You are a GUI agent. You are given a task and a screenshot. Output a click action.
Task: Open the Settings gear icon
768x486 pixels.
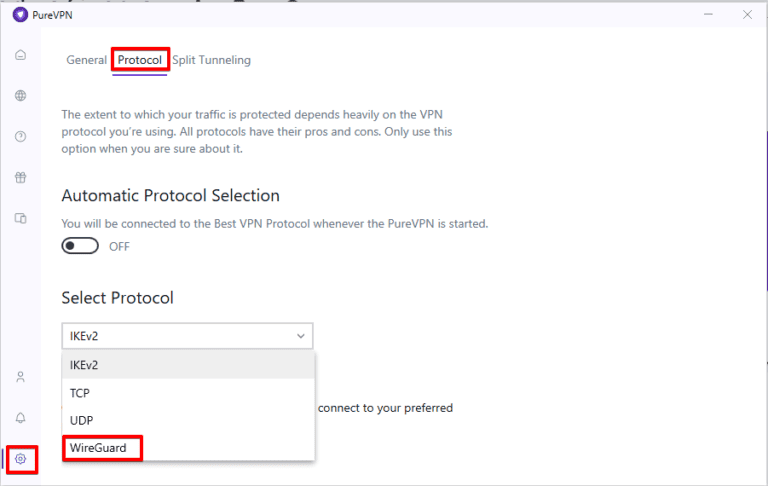pyautogui.click(x=20, y=459)
